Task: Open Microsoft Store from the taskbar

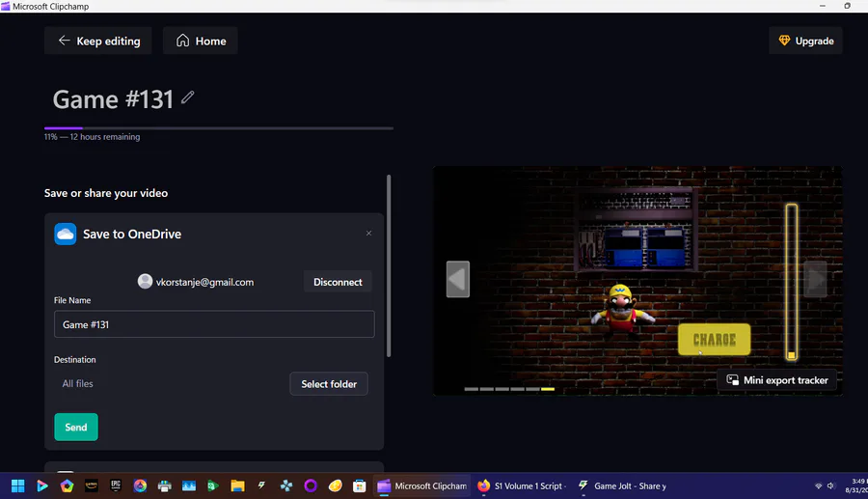Action: point(360,485)
